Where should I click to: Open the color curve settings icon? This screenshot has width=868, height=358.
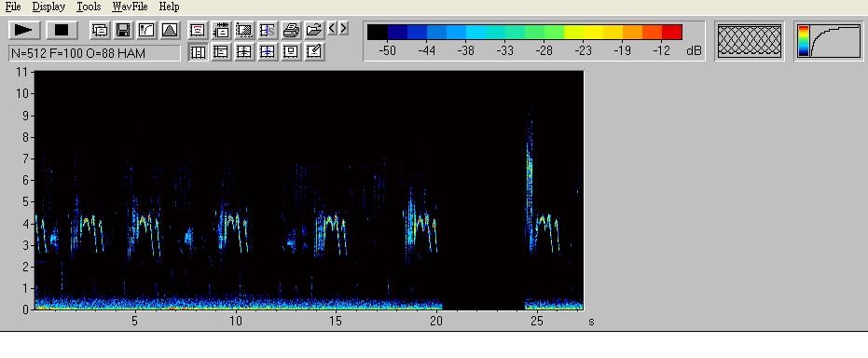146,30
